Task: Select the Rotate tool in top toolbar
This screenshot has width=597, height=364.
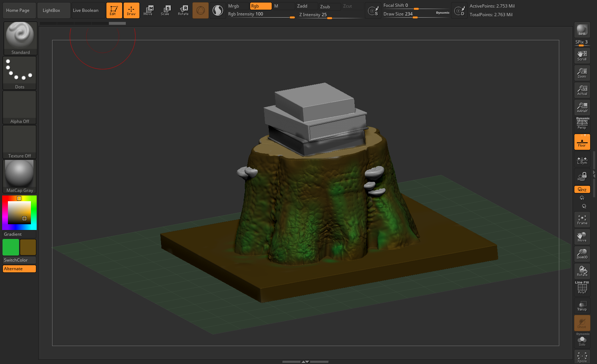Action: tap(183, 10)
